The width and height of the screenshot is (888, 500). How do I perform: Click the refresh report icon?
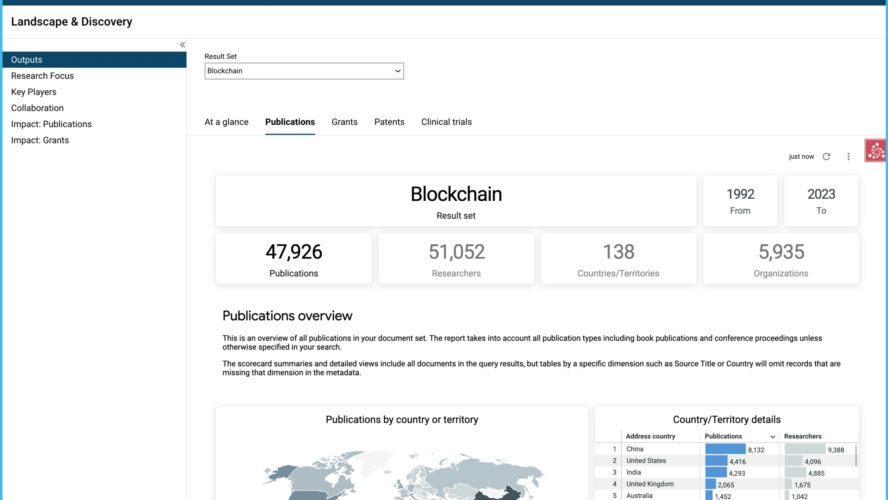(826, 157)
